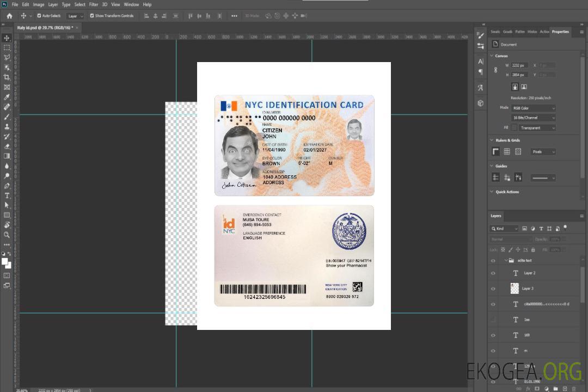This screenshot has height=392, width=588.
Task: Select the Eyedropper tool
Action: click(x=7, y=97)
